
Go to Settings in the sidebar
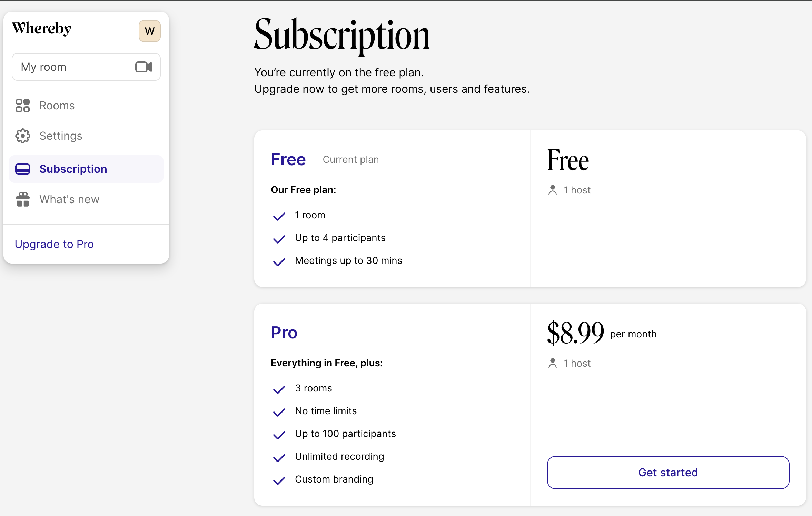point(61,136)
